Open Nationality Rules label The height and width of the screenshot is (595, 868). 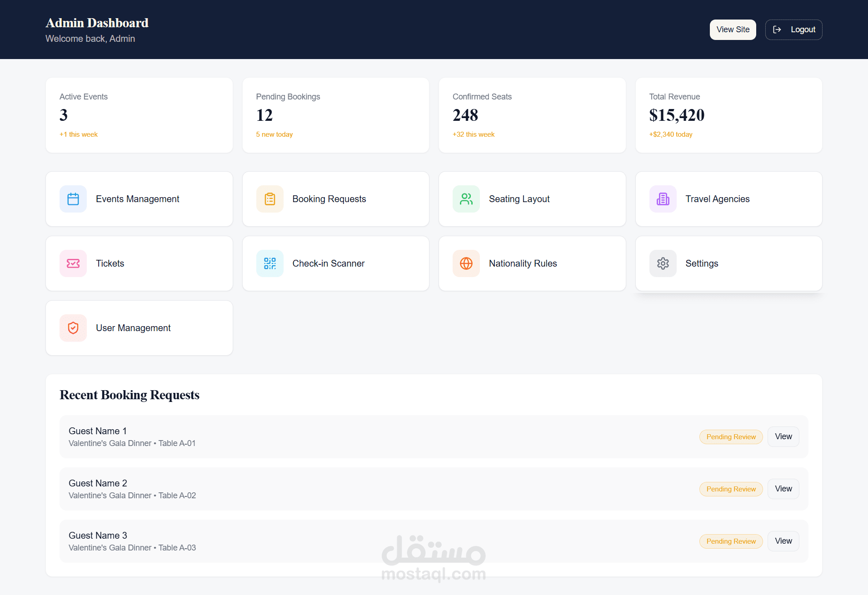click(523, 263)
